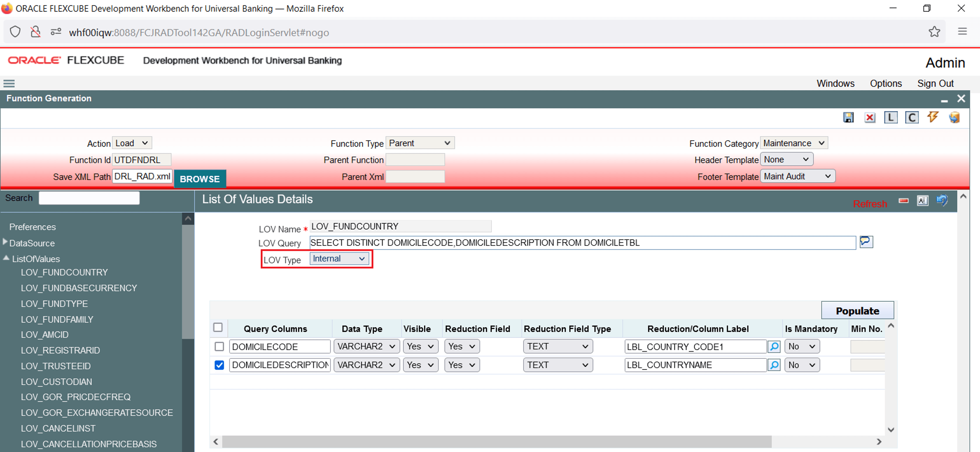The width and height of the screenshot is (980, 452).
Task: Click the L toolbar icon
Action: coord(890,118)
